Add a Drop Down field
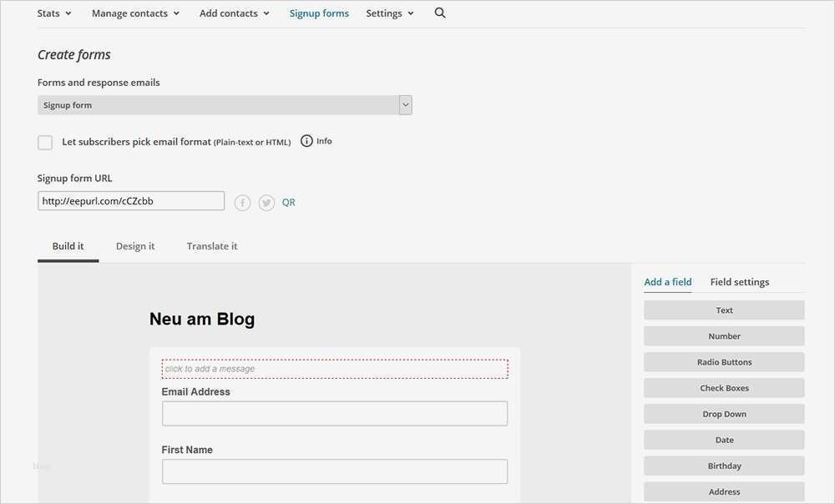The height and width of the screenshot is (504, 835). pos(724,414)
